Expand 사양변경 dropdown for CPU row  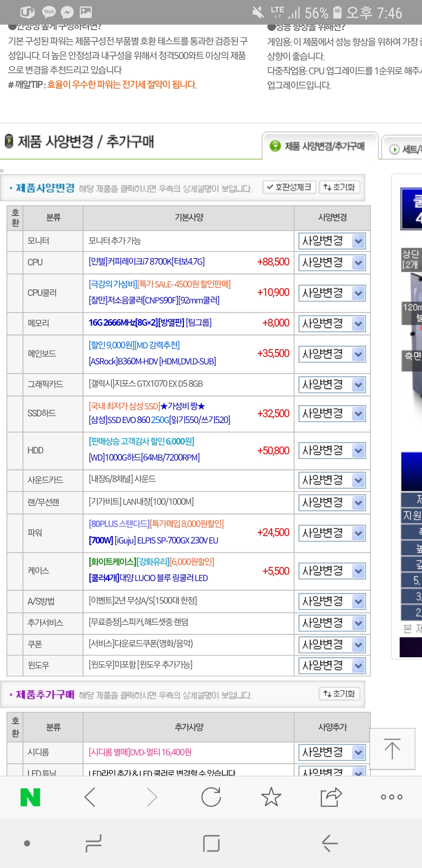tap(332, 263)
